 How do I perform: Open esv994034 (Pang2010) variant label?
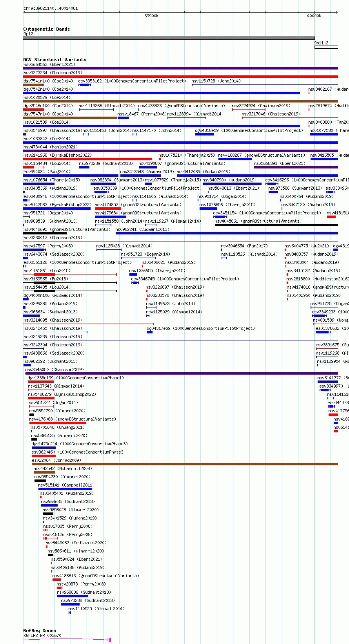coord(47,172)
